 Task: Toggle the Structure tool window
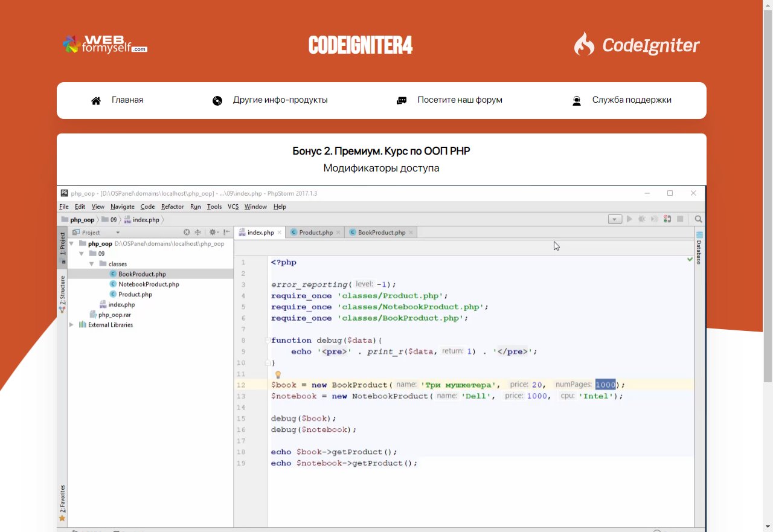click(x=62, y=293)
